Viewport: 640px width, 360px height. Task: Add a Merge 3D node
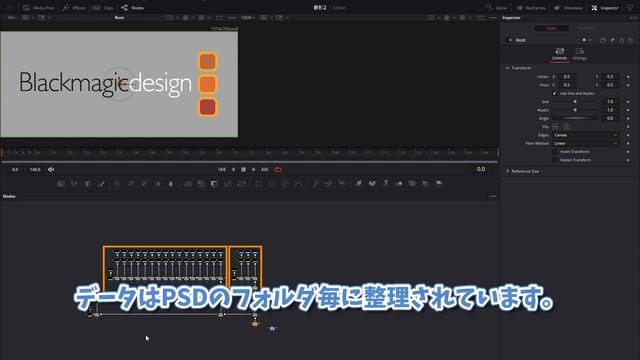pos(399,184)
